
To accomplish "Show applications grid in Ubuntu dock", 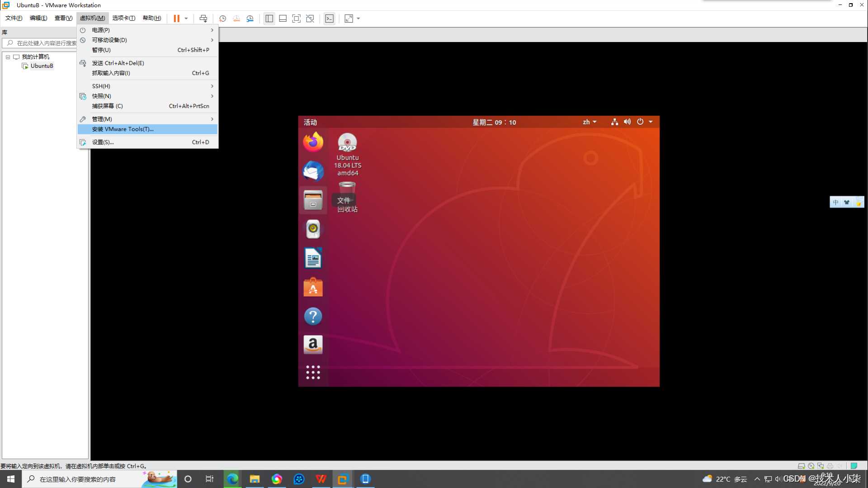I will [313, 372].
